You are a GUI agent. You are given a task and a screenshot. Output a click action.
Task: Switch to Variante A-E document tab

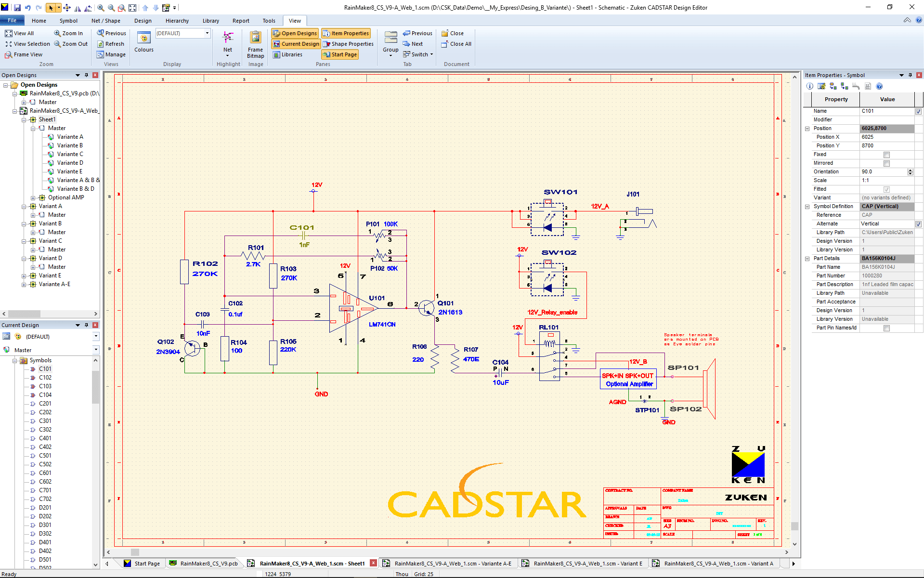tap(448, 563)
